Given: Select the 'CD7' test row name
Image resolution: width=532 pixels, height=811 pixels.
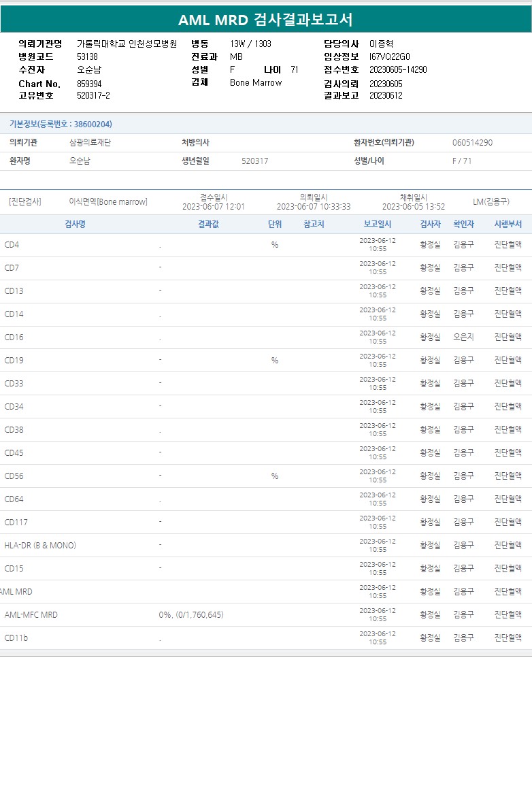Looking at the screenshot, I should (12, 268).
